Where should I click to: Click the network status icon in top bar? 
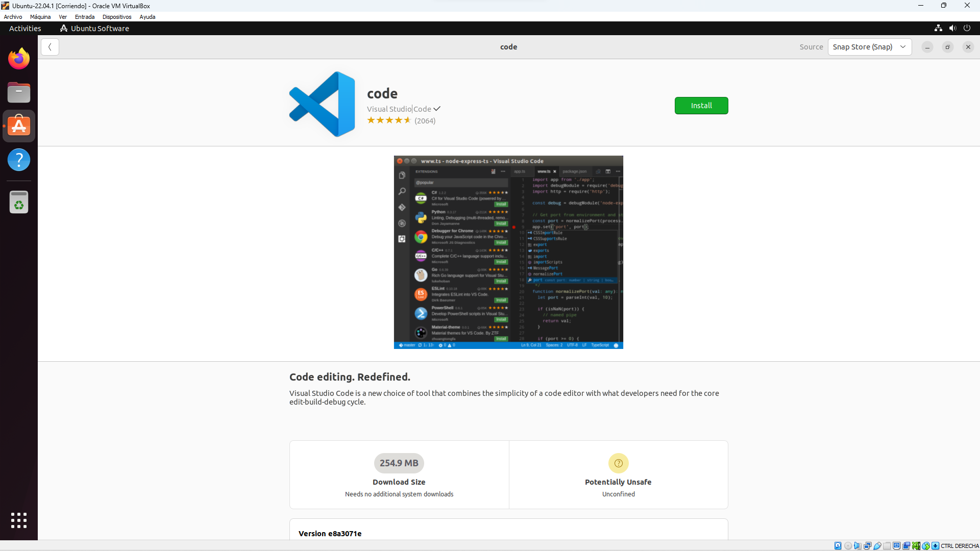(x=938, y=28)
